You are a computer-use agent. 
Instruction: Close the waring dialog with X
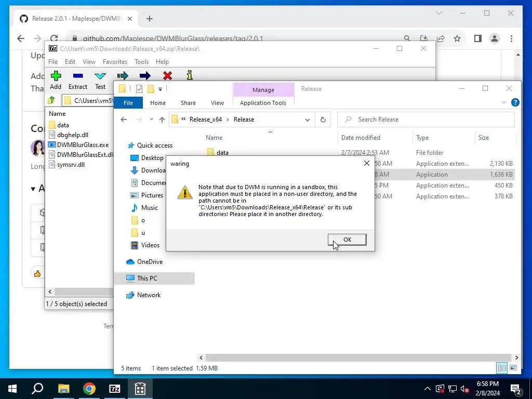(x=366, y=164)
